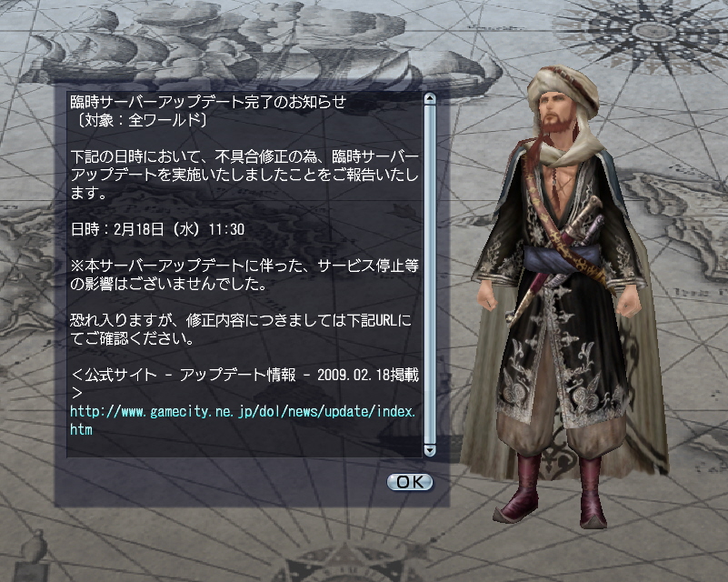Viewport: 728px width, 582px height.
Task: Click the notice panel scrollbar thumb
Action: pyautogui.click(x=430, y=274)
